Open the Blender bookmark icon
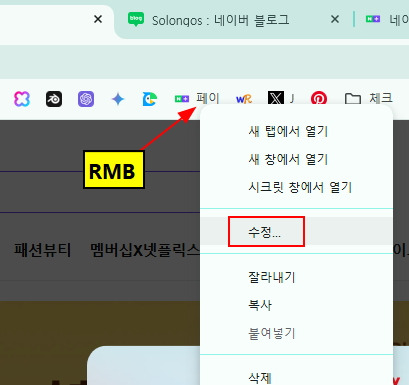 tap(54, 99)
